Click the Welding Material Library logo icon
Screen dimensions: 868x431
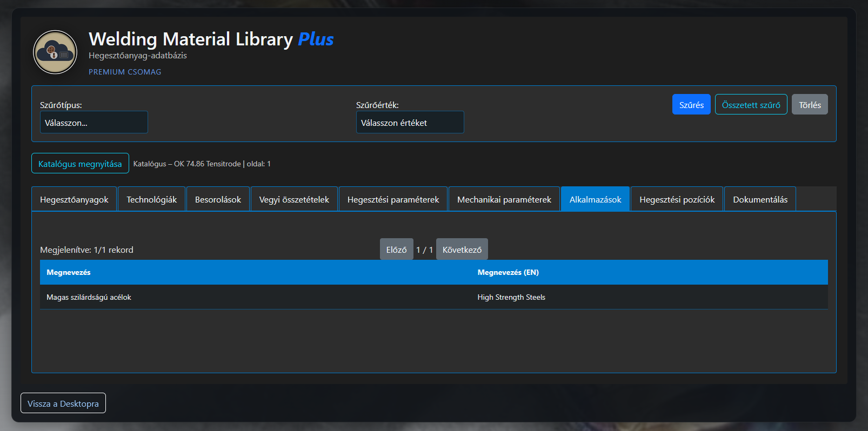click(55, 52)
